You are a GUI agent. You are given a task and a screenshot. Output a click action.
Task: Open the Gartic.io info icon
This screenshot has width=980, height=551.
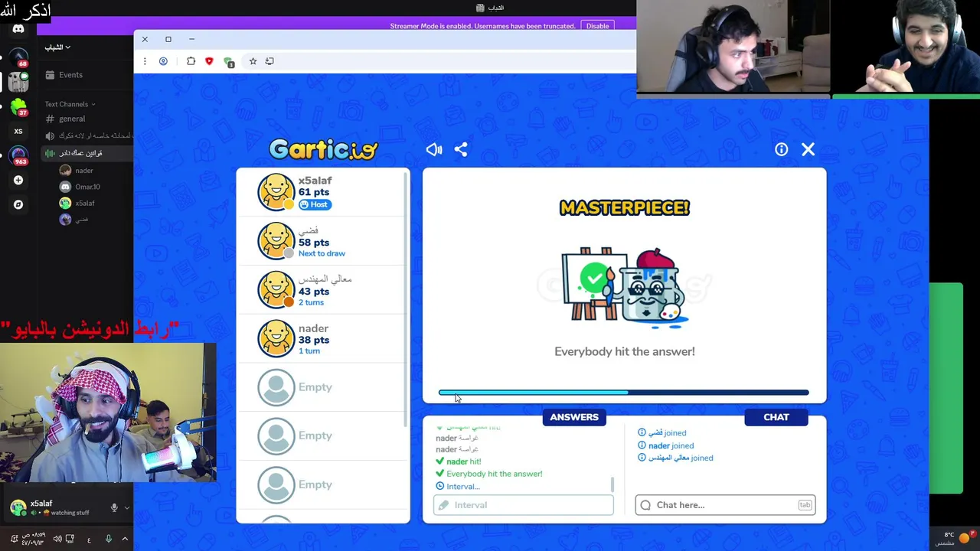click(x=781, y=150)
